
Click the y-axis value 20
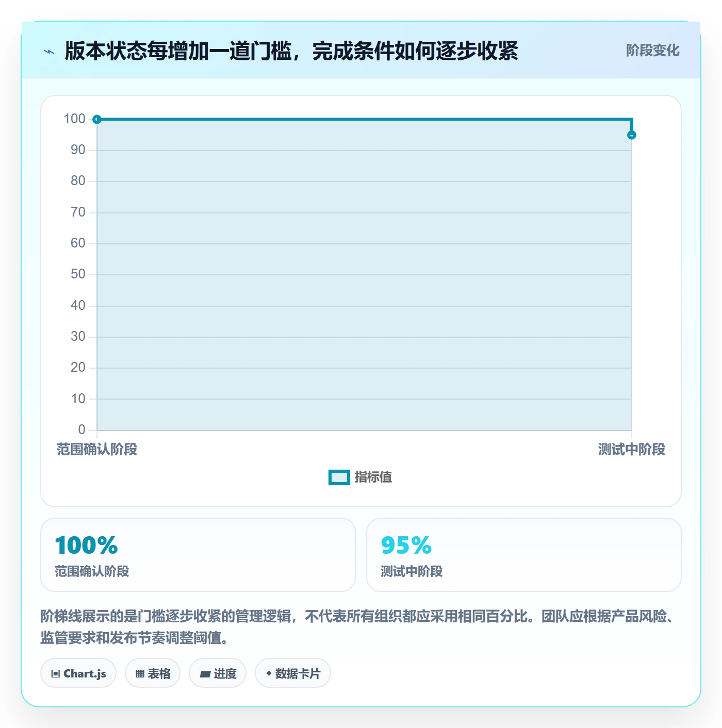(x=78, y=368)
